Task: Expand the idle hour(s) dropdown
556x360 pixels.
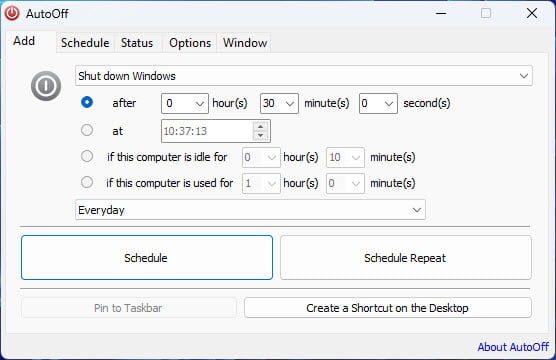Action: 261,157
